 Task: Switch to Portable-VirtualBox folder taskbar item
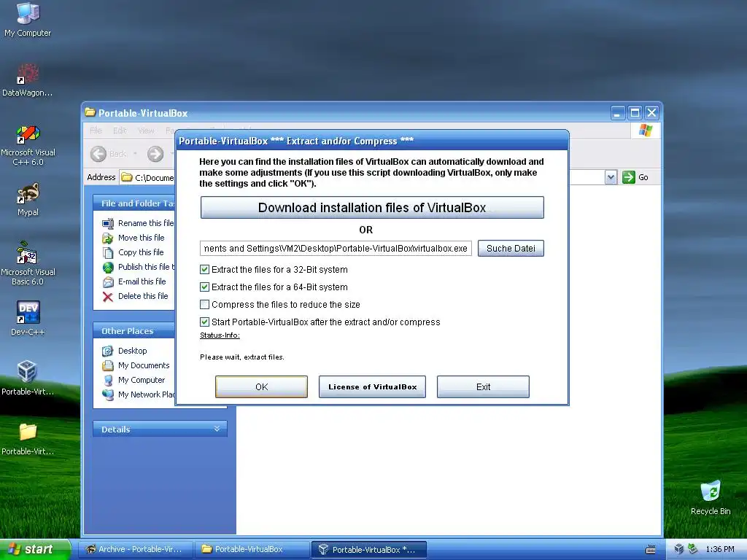coord(252,550)
